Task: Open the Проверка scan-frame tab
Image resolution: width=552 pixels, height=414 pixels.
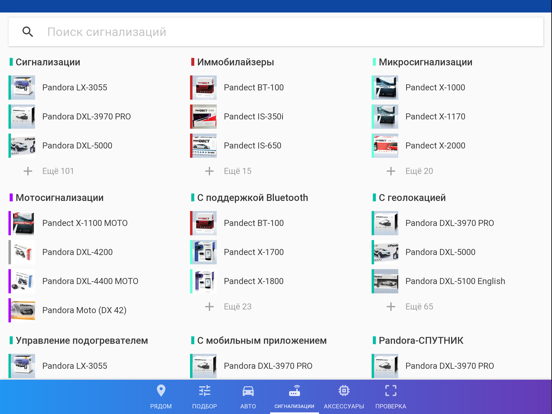Action: [x=391, y=396]
